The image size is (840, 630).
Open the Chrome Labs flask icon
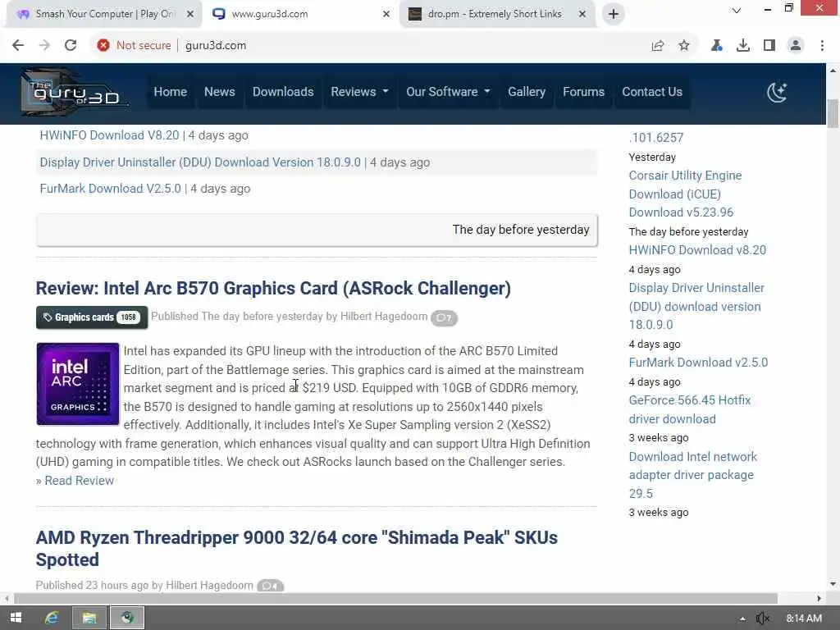(716, 46)
